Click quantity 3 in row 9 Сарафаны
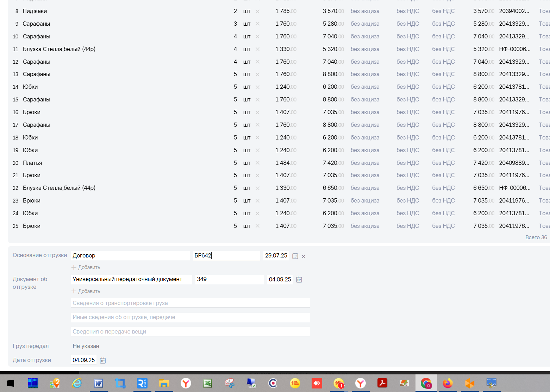Image resolution: width=550 pixels, height=392 pixels. [x=235, y=24]
